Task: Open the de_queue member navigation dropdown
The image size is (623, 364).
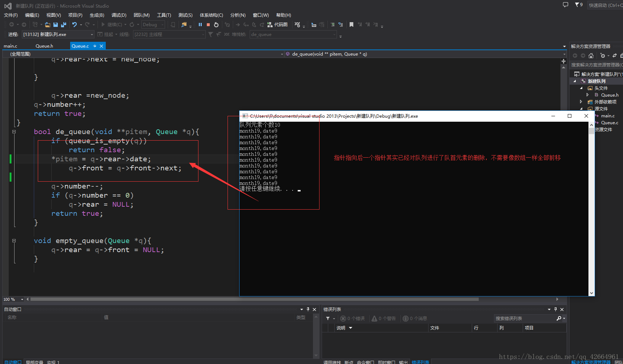Action: coord(425,54)
